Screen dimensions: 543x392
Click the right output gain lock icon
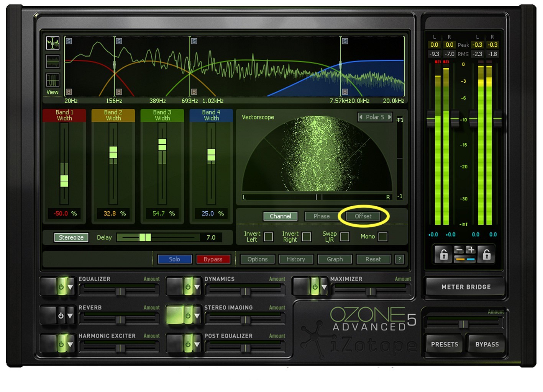pos(487,254)
